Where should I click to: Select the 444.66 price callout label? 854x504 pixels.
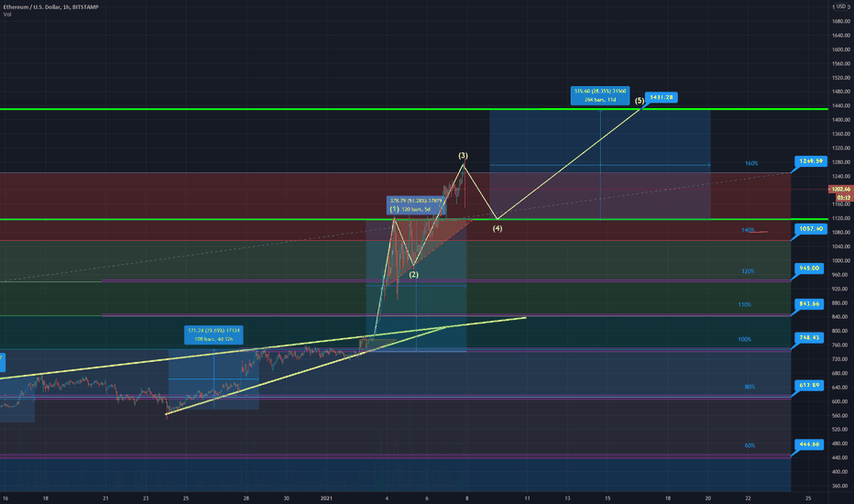pyautogui.click(x=809, y=444)
